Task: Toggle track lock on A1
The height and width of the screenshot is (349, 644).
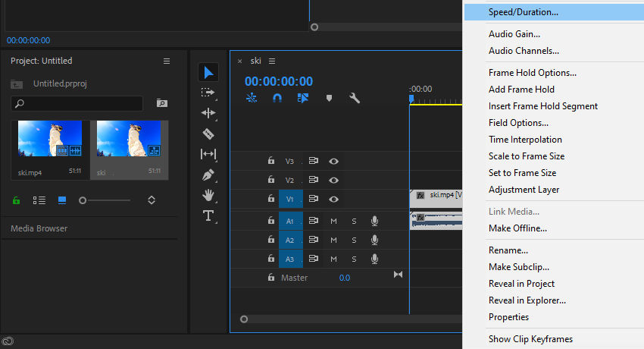Action: pyautogui.click(x=271, y=221)
